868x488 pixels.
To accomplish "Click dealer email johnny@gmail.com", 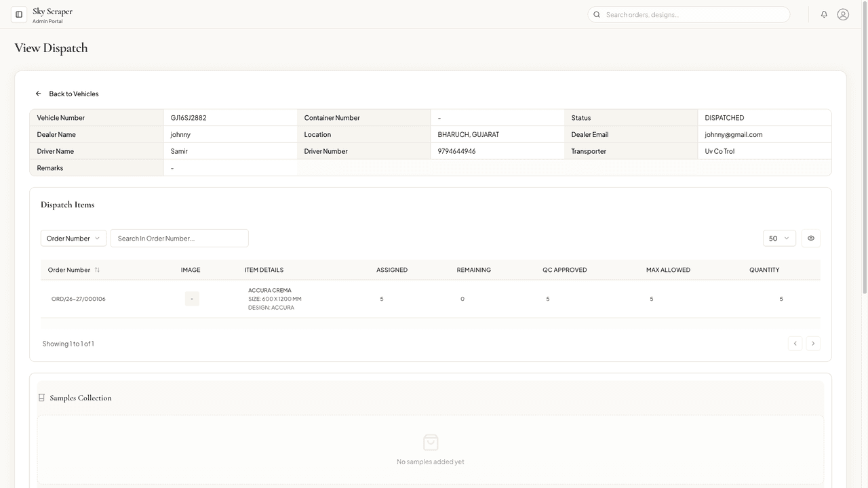I will 734,134.
